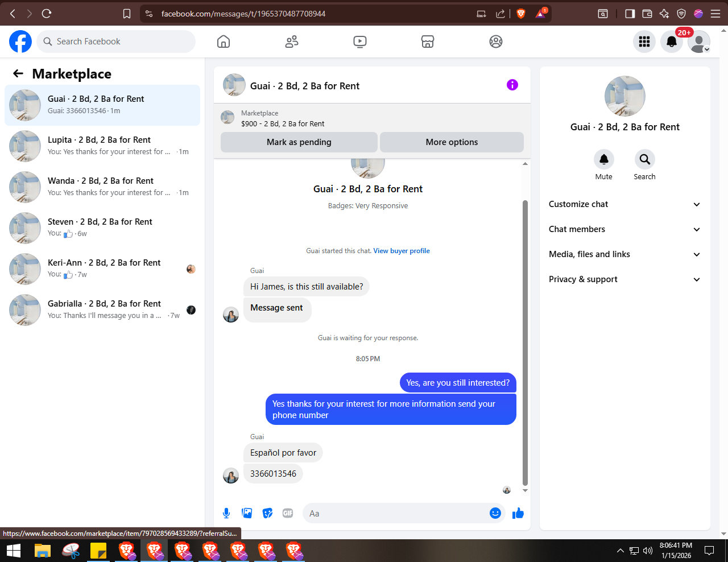Open large Guai listing thumbnail in sidebar
The image size is (728, 562).
(625, 96)
